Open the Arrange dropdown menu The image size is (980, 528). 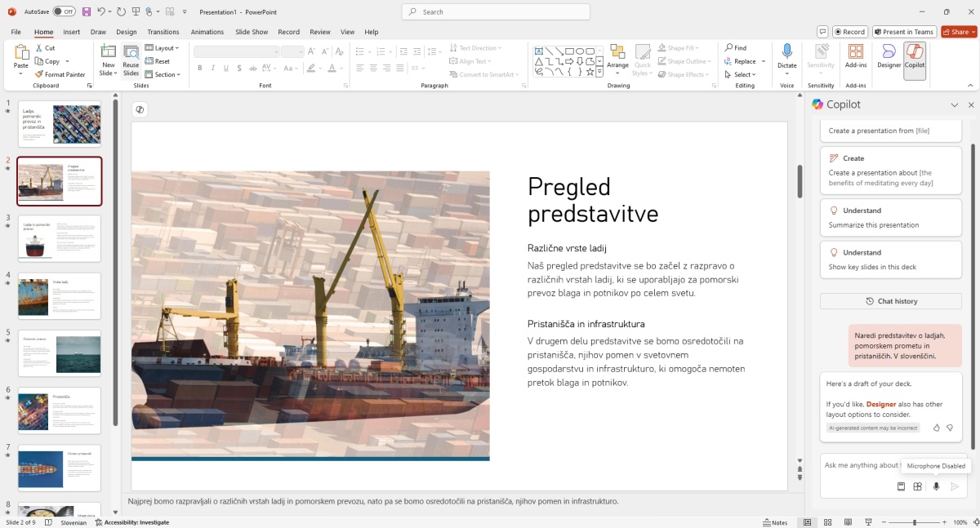click(x=617, y=60)
